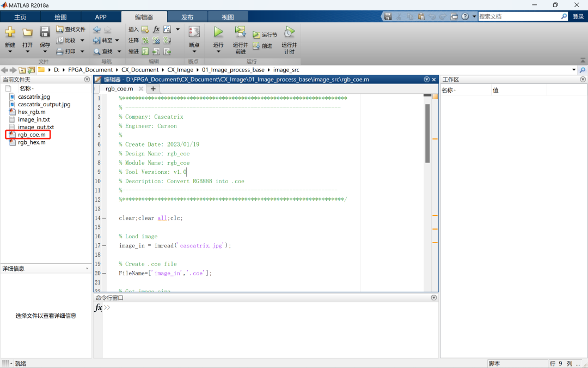Switch to the Plots (绘图) ribbon tab
The height and width of the screenshot is (368, 588).
[x=60, y=17]
